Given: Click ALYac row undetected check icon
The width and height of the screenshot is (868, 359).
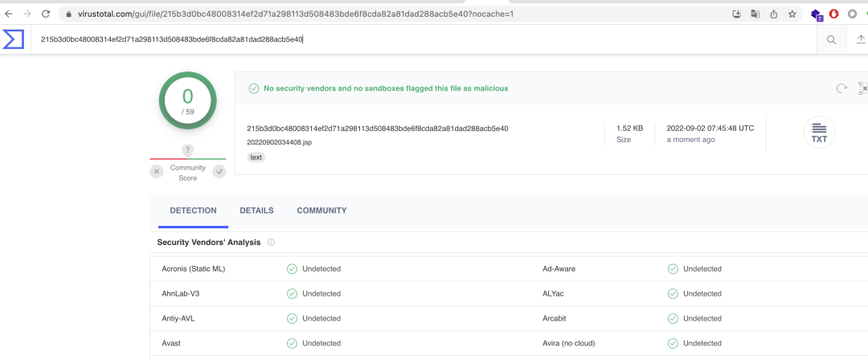Looking at the screenshot, I should point(673,294).
